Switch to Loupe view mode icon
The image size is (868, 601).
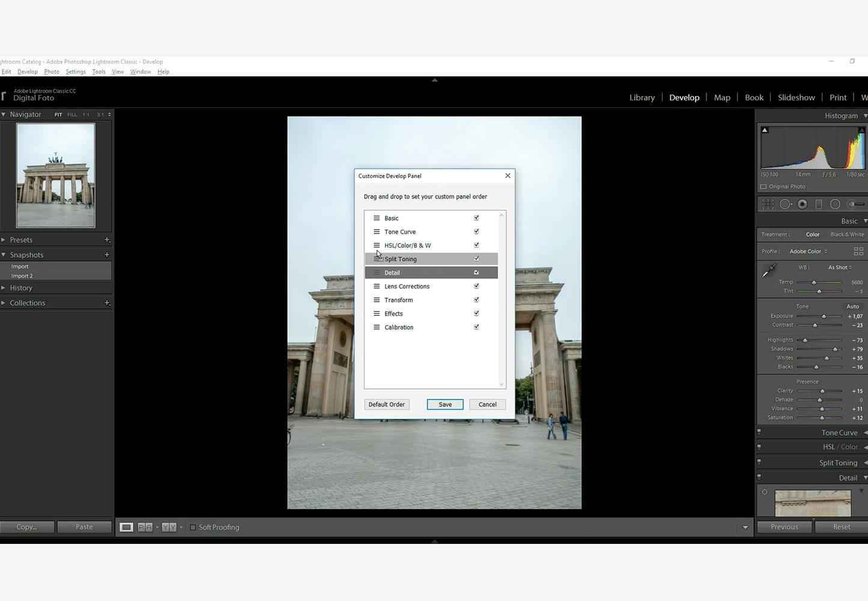[126, 527]
